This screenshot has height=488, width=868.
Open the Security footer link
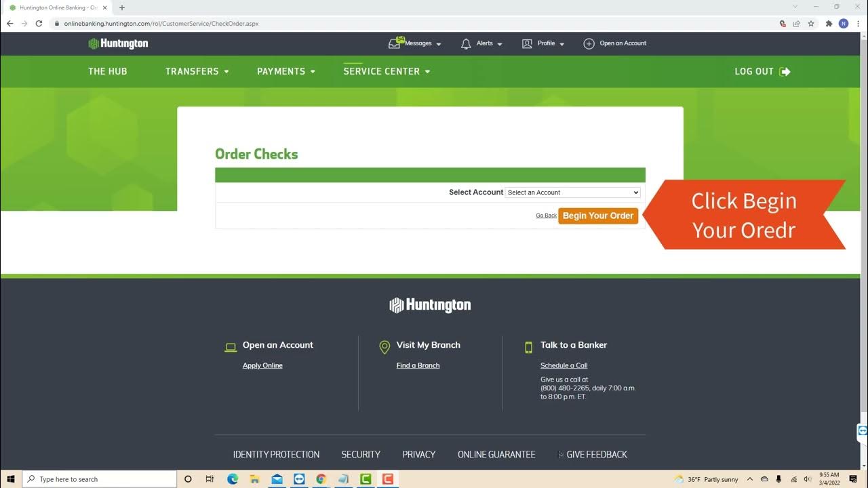[361, 455]
